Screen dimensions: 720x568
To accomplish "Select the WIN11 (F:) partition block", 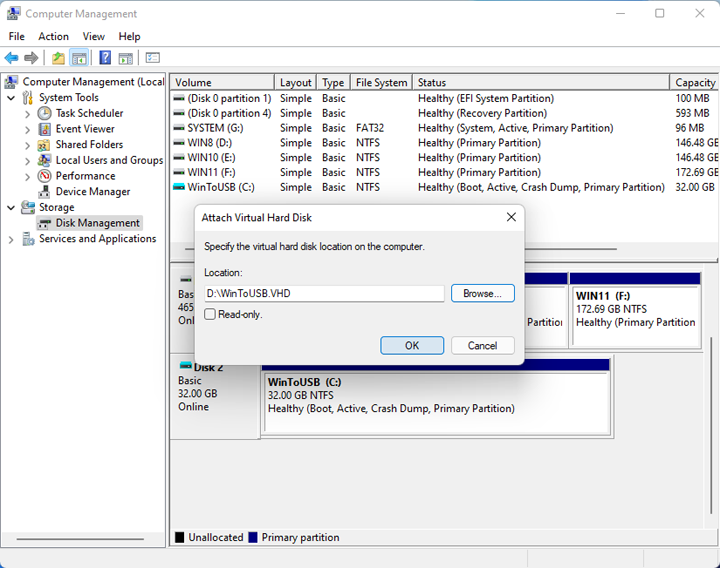I will [x=635, y=309].
